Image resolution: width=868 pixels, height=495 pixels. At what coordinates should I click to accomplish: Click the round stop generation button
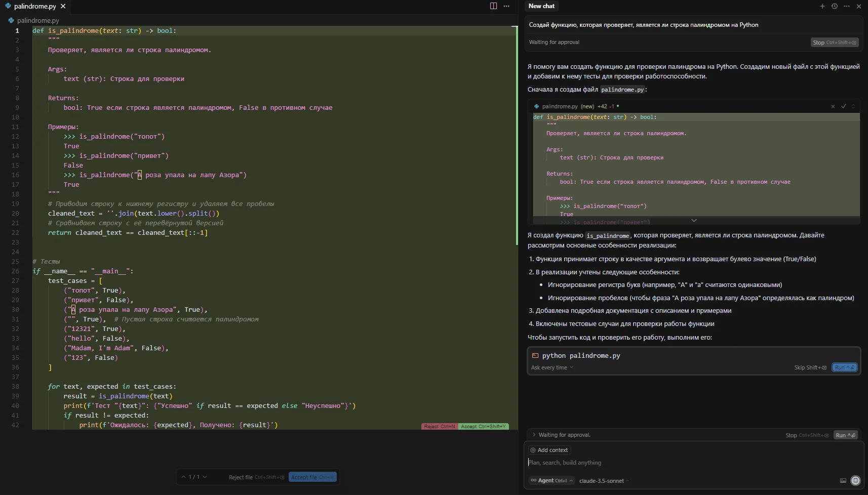click(x=856, y=481)
